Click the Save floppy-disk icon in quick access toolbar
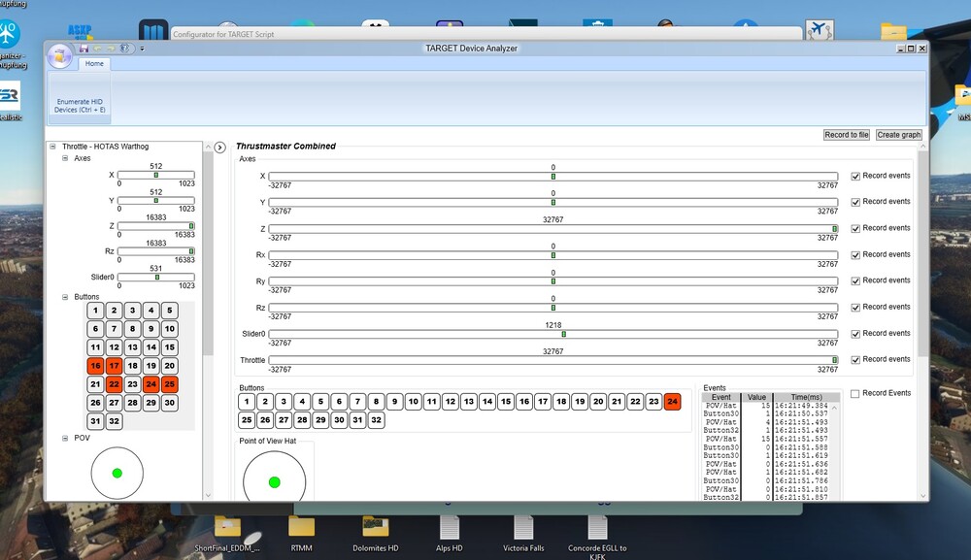The image size is (971, 560). 84,49
